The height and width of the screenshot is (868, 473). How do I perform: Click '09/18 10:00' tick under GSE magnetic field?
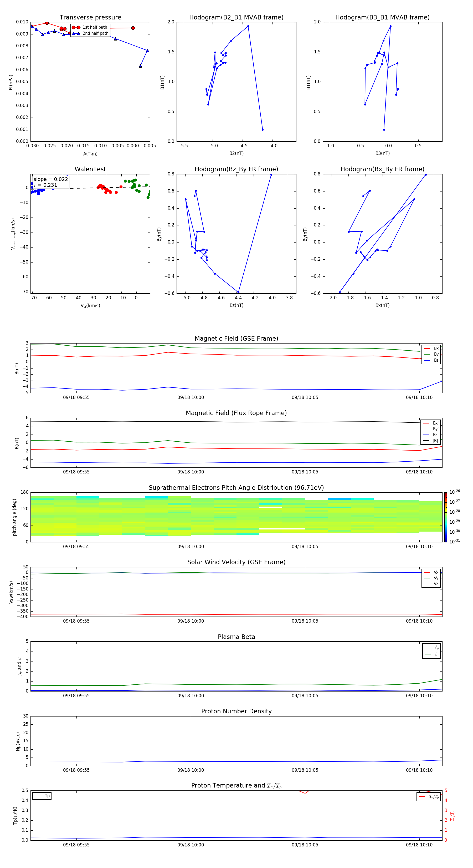(191, 398)
